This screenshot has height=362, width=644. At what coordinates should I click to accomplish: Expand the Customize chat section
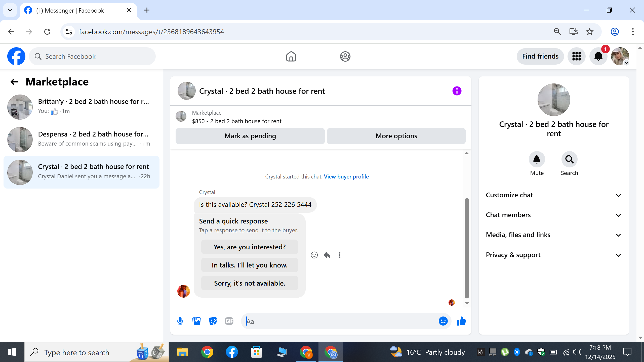tap(553, 195)
